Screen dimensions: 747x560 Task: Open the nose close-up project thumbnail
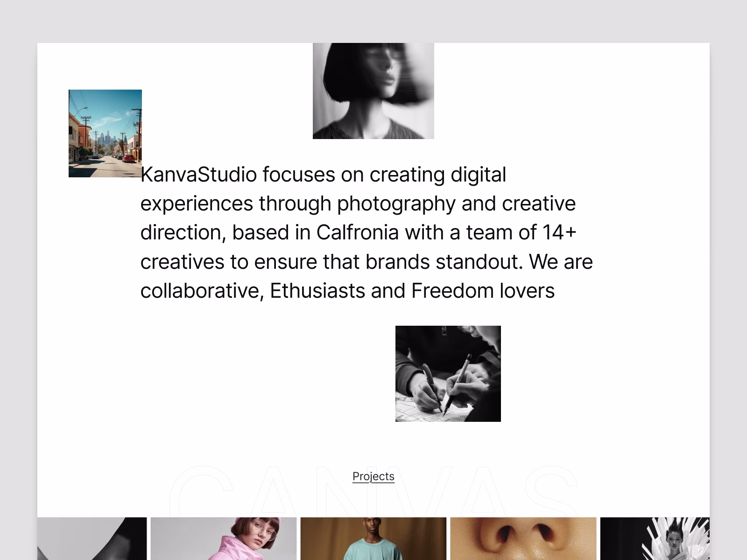(x=523, y=539)
